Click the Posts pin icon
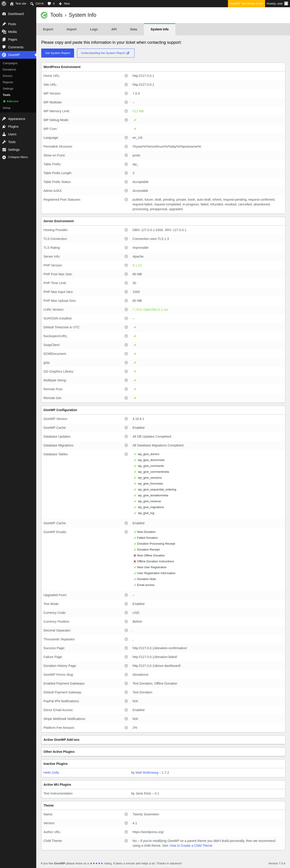This screenshot has width=290, height=868. [4, 24]
